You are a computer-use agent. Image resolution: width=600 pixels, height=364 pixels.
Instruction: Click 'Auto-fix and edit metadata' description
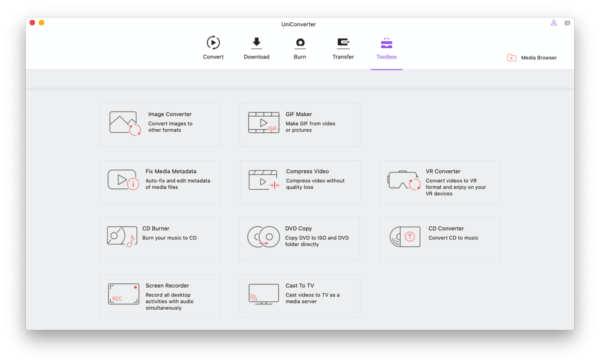click(178, 184)
